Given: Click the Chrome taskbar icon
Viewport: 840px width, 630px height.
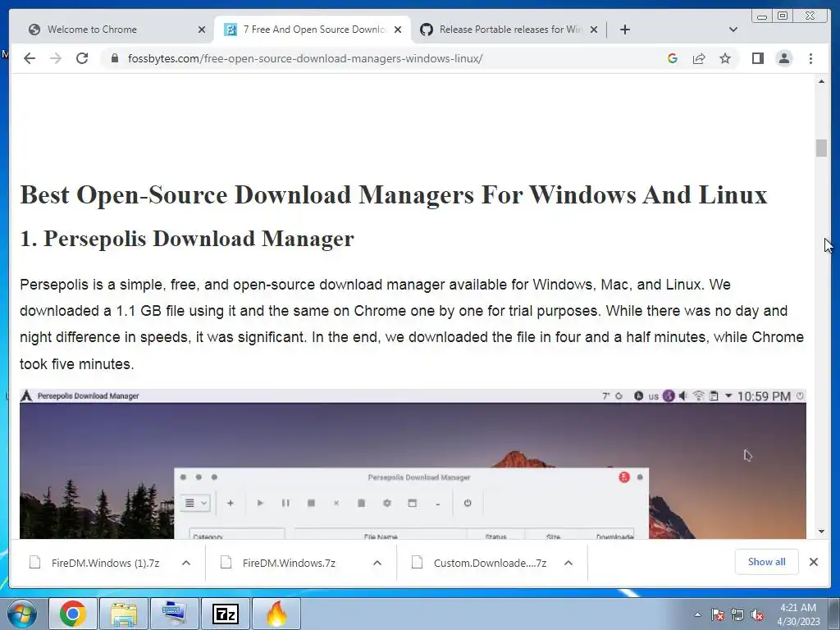Looking at the screenshot, I should point(73,614).
